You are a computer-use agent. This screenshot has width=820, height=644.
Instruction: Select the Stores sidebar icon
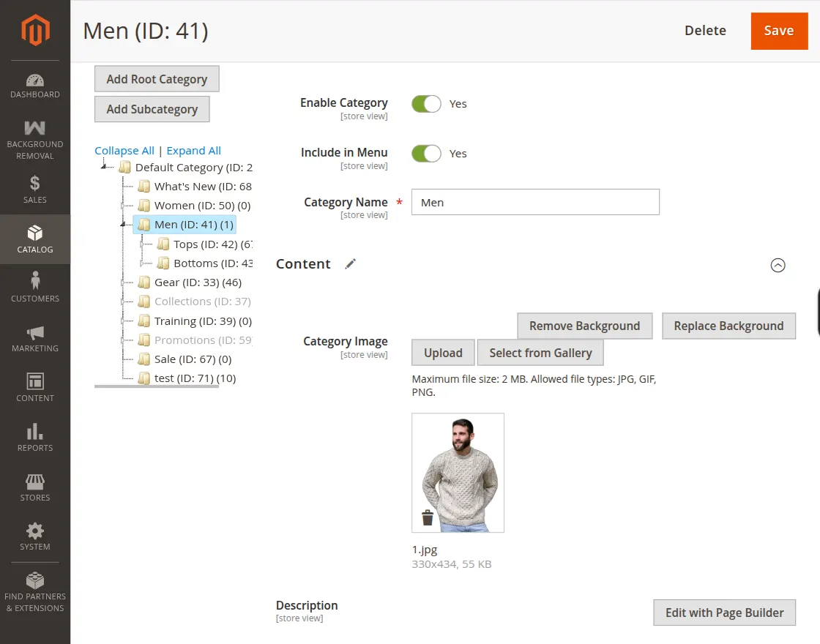(x=34, y=482)
